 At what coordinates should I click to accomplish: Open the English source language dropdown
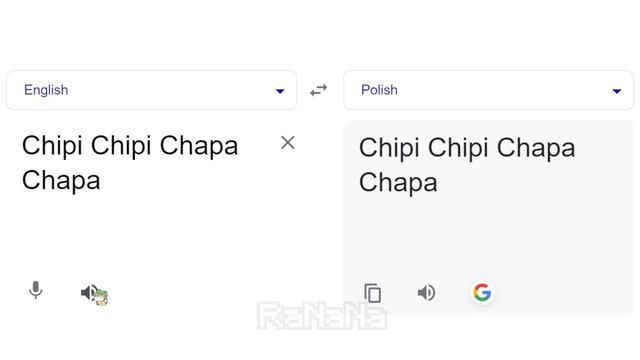(x=151, y=90)
